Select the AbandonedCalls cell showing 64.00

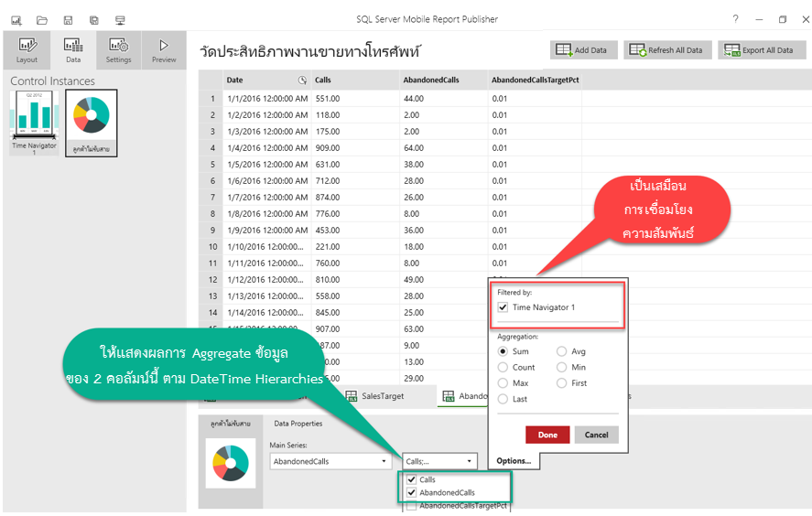click(x=443, y=148)
